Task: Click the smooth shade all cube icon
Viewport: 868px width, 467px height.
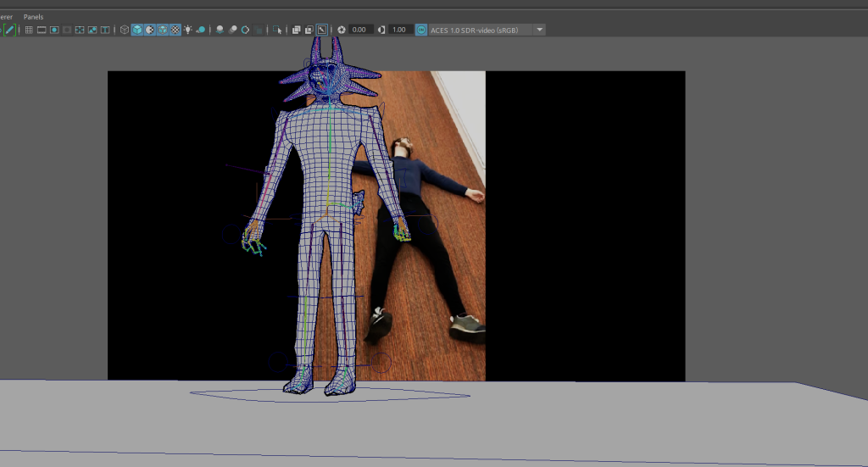Action: coord(137,30)
